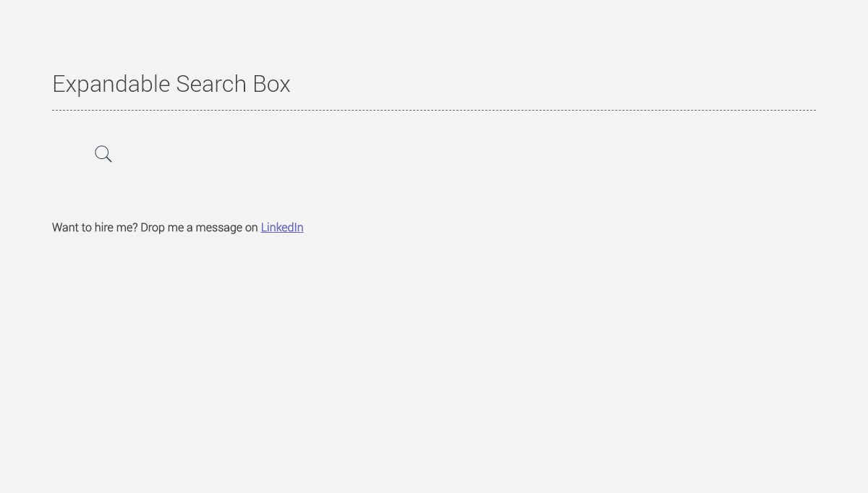Click the magnifier's round lens
The width and height of the screenshot is (868, 493).
pos(102,153)
